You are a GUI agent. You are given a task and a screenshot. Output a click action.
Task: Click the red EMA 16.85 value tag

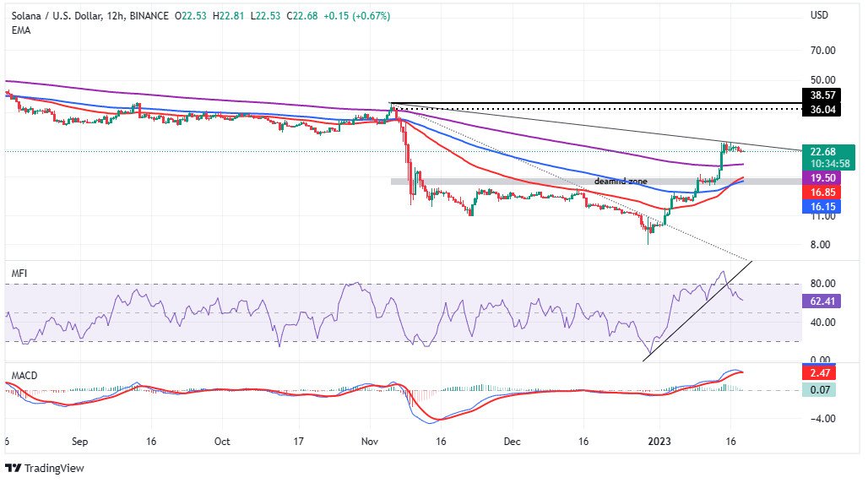822,193
